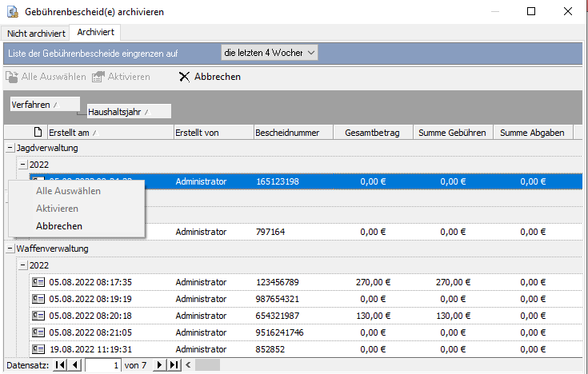Jump to the last record in navigator
This screenshot has width=588, height=374.
[x=174, y=365]
